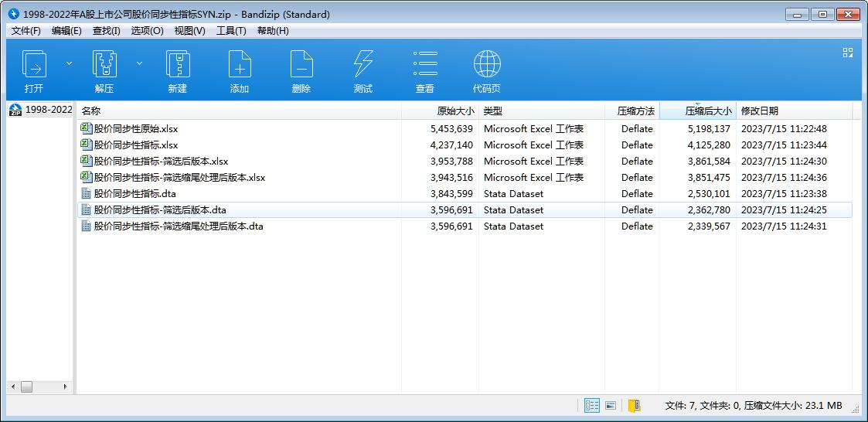868x422 pixels.
Task: Switch to details view icon in status bar
Action: tap(592, 406)
